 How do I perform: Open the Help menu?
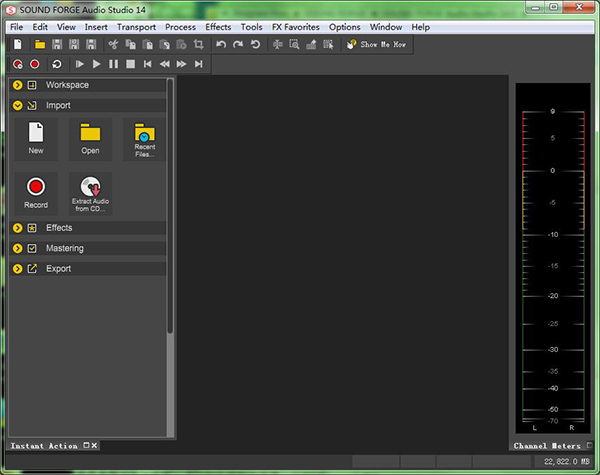421,27
